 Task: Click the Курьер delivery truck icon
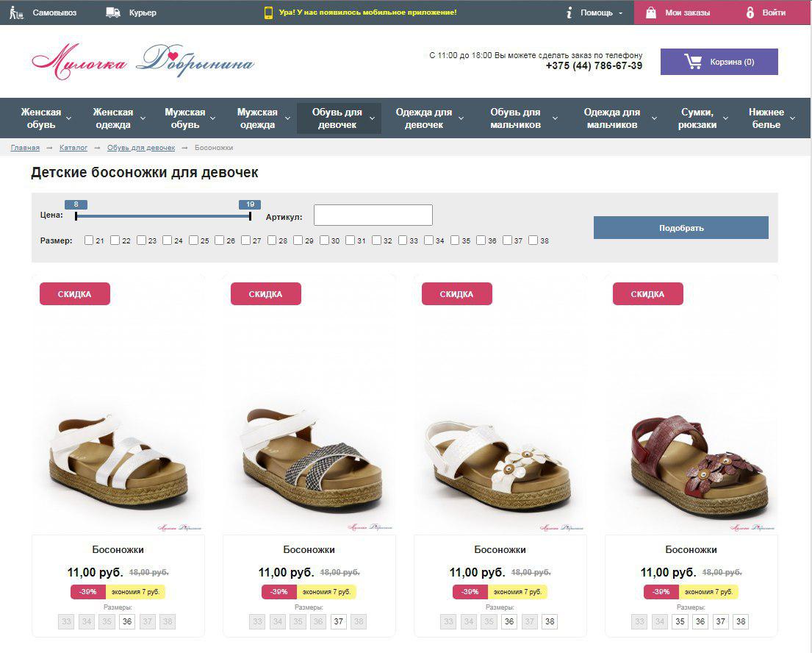click(113, 13)
